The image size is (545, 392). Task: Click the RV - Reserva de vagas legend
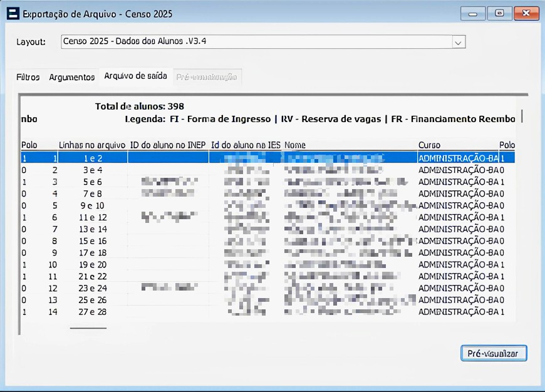331,119
